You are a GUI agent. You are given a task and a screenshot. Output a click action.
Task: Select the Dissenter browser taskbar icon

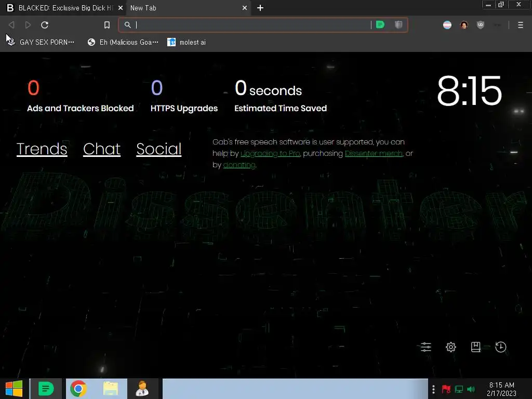(x=46, y=389)
